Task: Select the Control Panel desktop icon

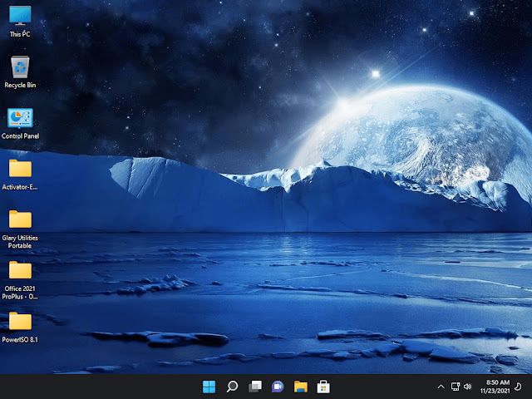Action: pos(20,124)
